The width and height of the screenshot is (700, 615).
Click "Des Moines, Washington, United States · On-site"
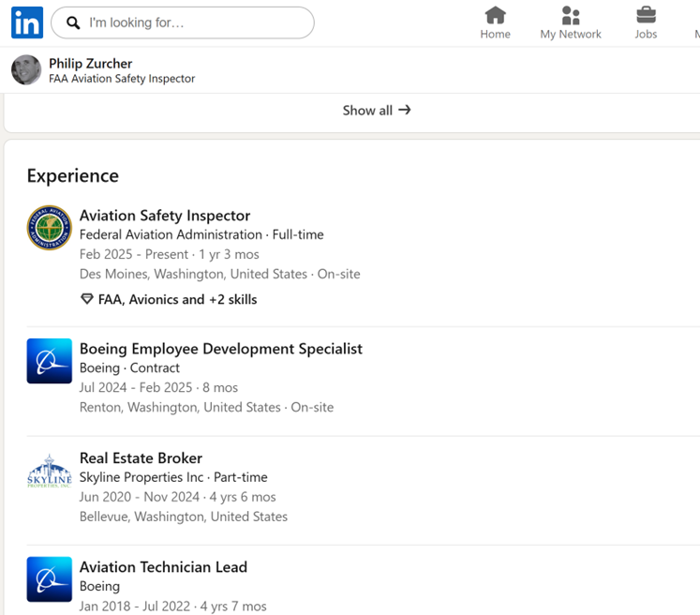click(219, 274)
